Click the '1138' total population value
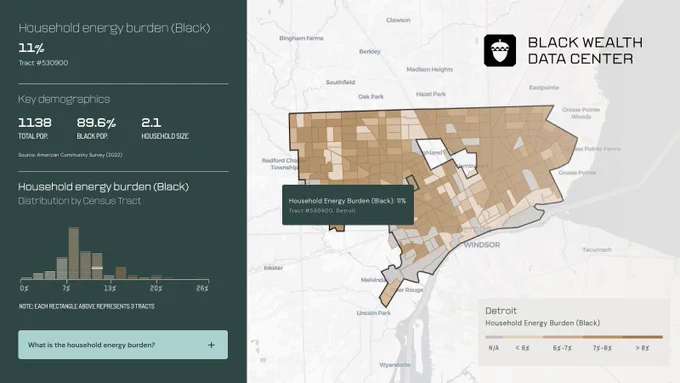This screenshot has height=383, width=680. click(x=35, y=123)
